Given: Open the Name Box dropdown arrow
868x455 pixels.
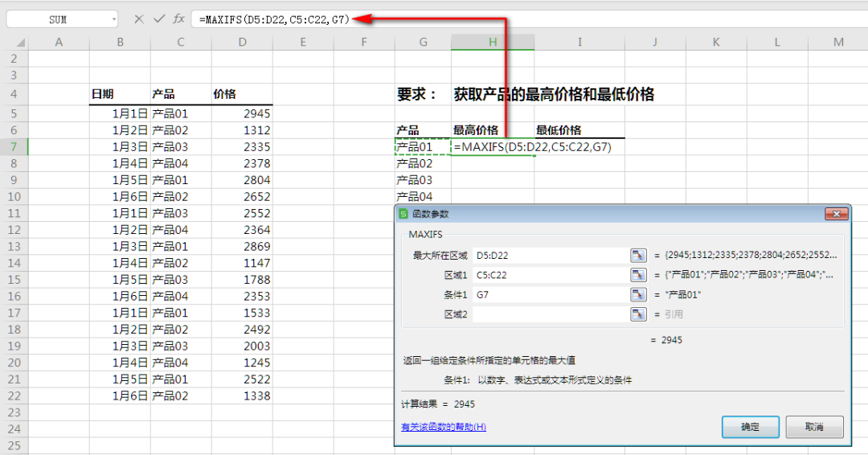Looking at the screenshot, I should (x=114, y=19).
